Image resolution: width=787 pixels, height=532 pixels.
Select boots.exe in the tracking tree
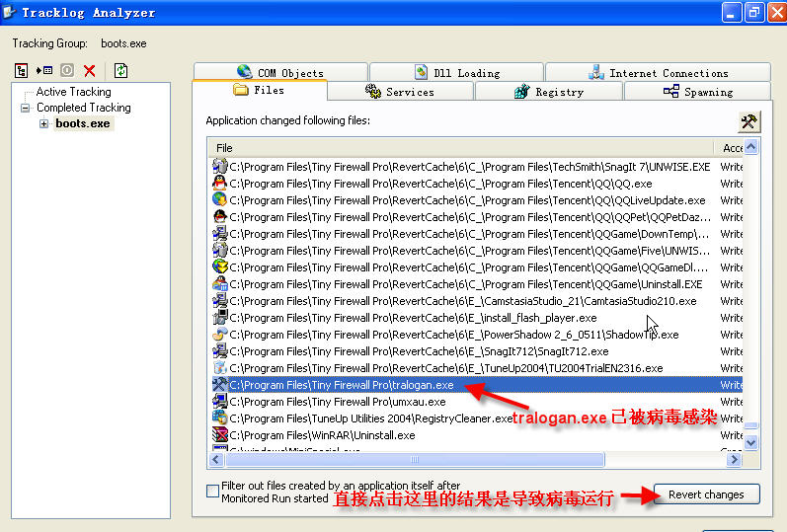[83, 123]
